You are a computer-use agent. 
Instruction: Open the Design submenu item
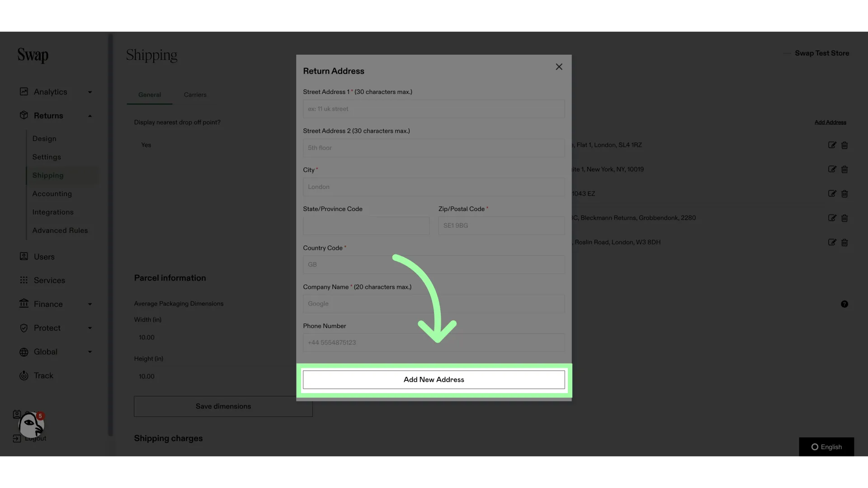[x=44, y=139]
